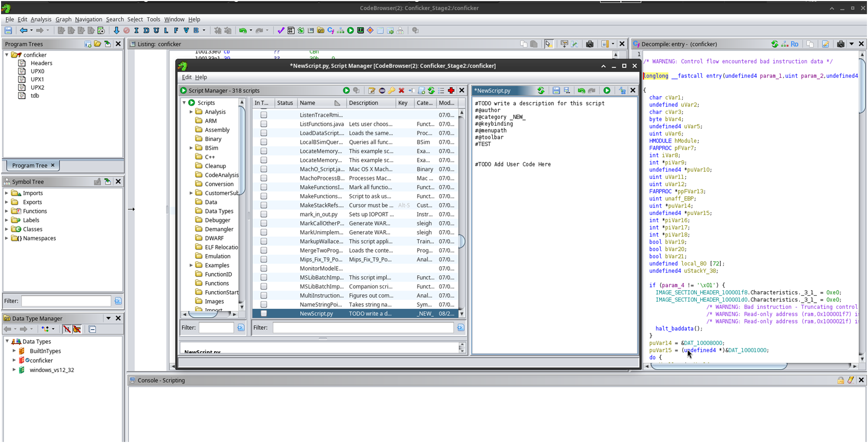Screen dimensions: 868x443
Task: Expand the Analysis script folder
Action: pyautogui.click(x=191, y=112)
